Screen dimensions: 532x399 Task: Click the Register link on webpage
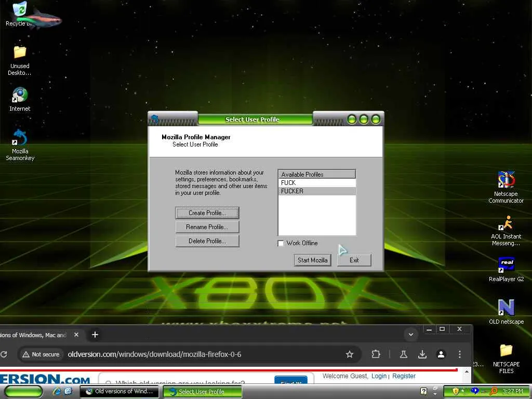point(404,376)
